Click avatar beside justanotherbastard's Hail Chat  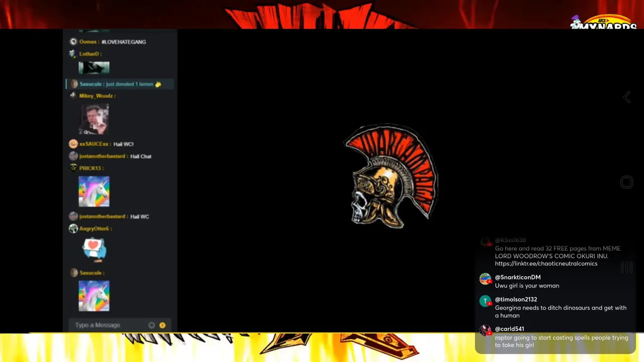coord(73,156)
